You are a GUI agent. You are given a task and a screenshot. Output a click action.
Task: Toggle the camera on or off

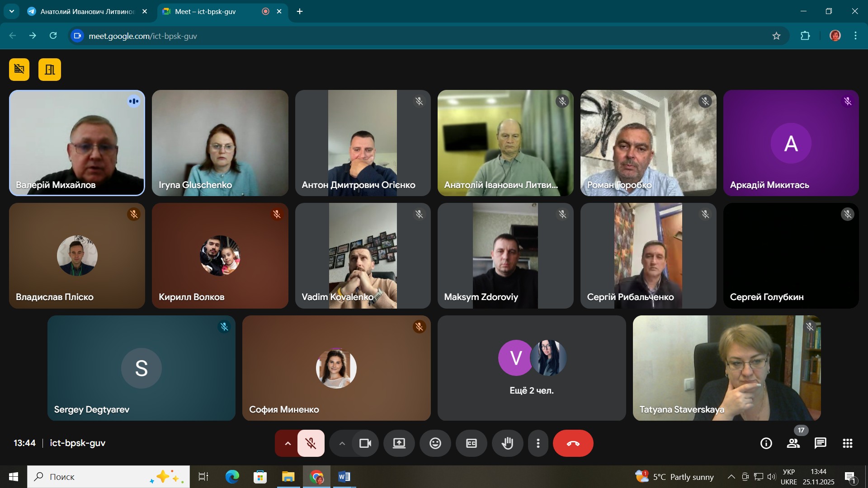click(x=365, y=443)
